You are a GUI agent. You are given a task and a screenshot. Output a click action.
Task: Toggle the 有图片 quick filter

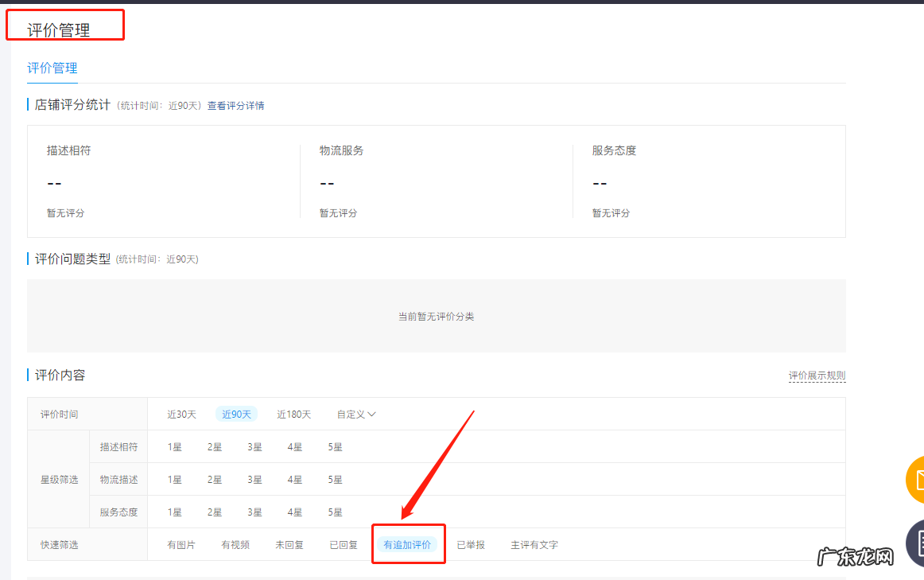(x=181, y=544)
